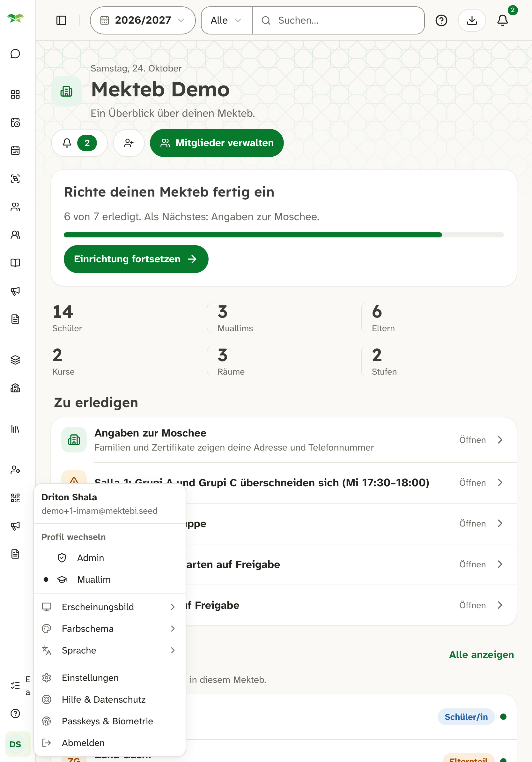Switch profile to Admin
The width and height of the screenshot is (532, 762).
[x=109, y=558]
